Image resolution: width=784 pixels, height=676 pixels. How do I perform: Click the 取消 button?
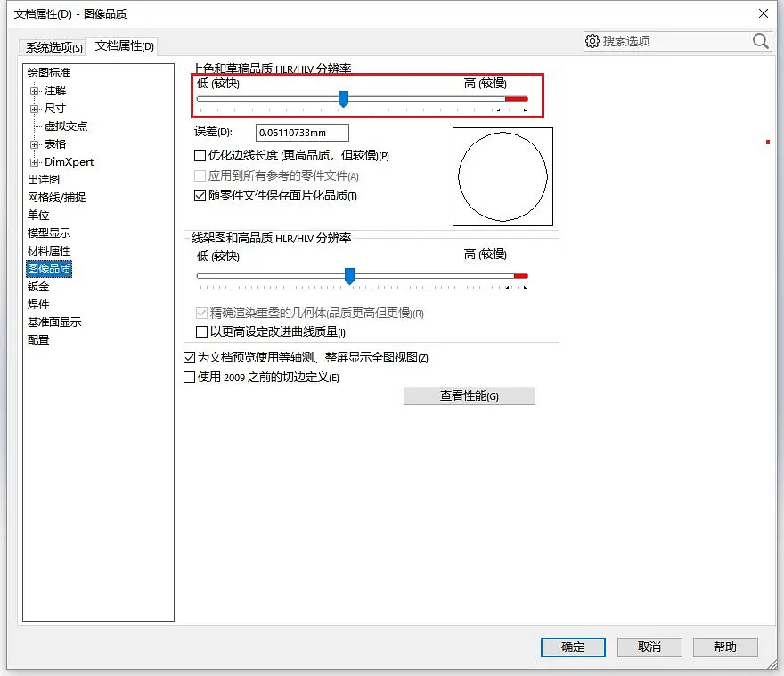649,647
